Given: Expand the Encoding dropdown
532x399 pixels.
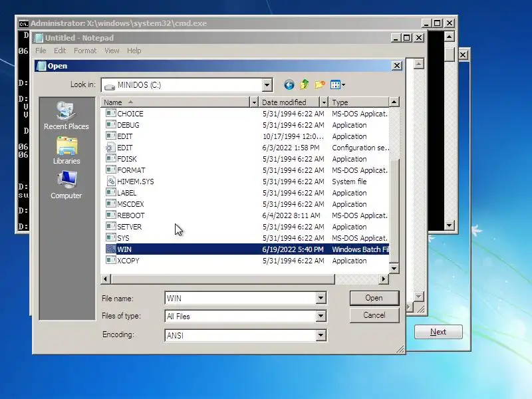Looking at the screenshot, I should pos(321,336).
